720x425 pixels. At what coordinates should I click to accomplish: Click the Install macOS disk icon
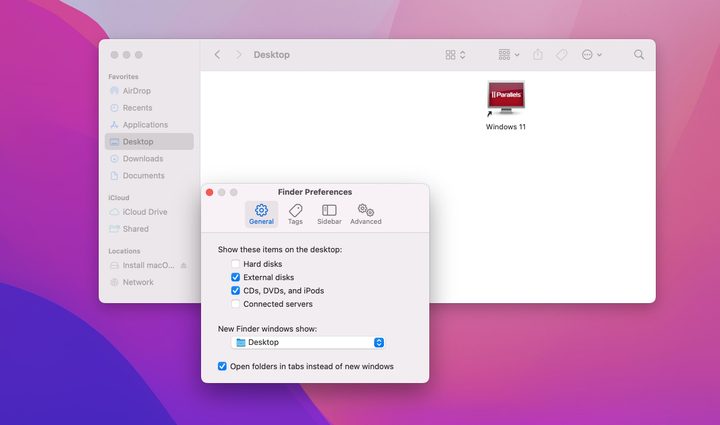(x=114, y=265)
